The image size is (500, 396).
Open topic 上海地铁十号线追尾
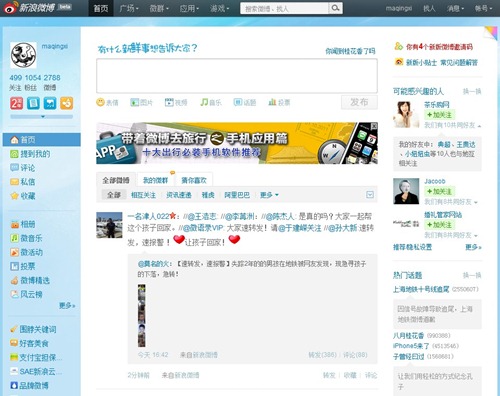coord(421,289)
